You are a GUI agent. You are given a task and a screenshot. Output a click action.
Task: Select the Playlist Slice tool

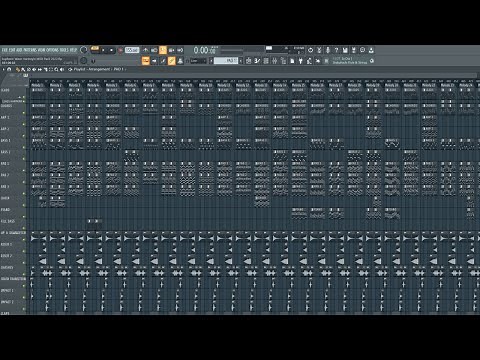[45, 69]
